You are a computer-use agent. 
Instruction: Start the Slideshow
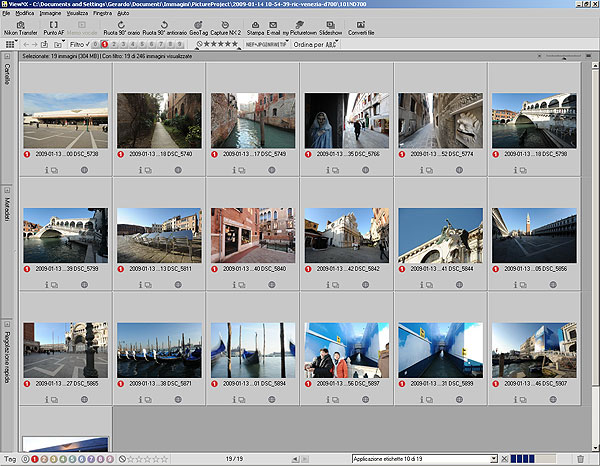click(x=330, y=28)
